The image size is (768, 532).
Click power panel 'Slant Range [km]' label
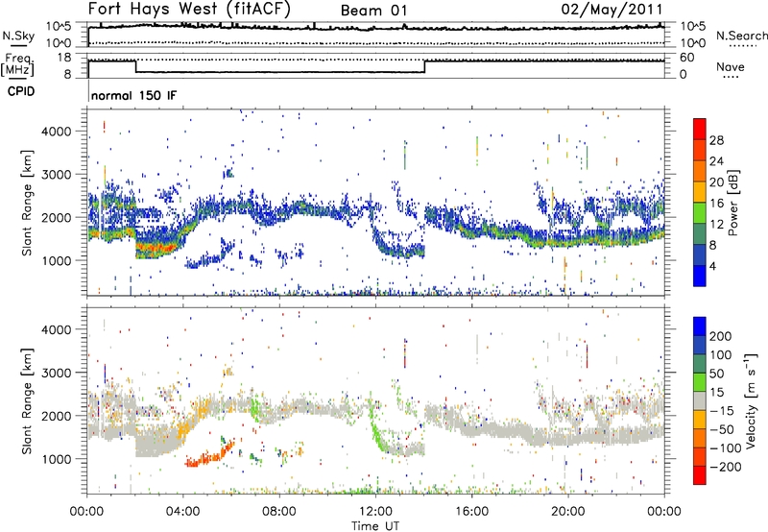[27, 203]
